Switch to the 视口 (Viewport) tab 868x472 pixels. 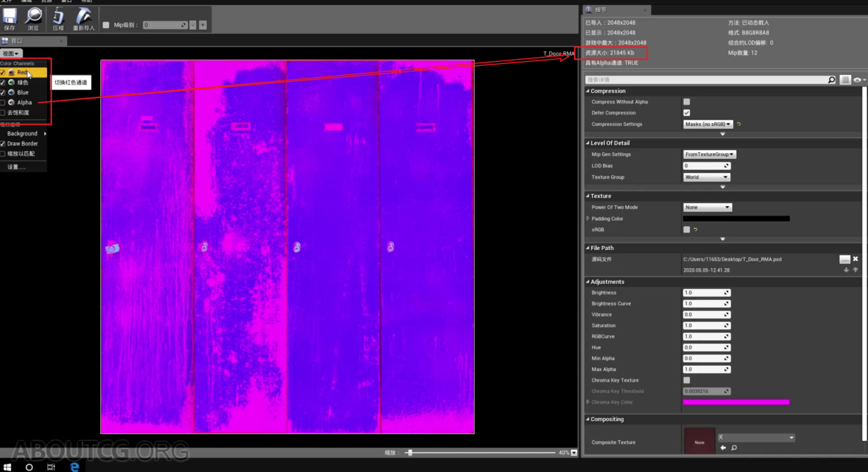(18, 41)
